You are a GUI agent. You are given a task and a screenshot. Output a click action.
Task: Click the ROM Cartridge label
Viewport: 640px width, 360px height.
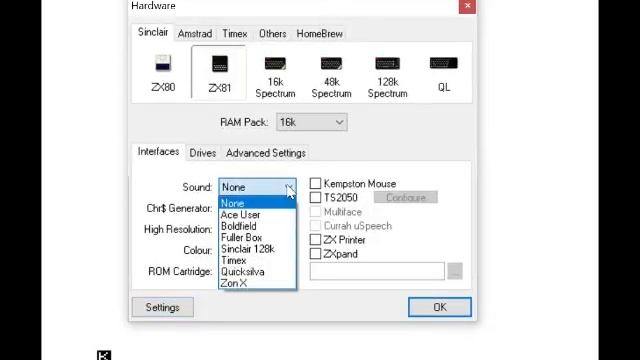tap(180, 271)
